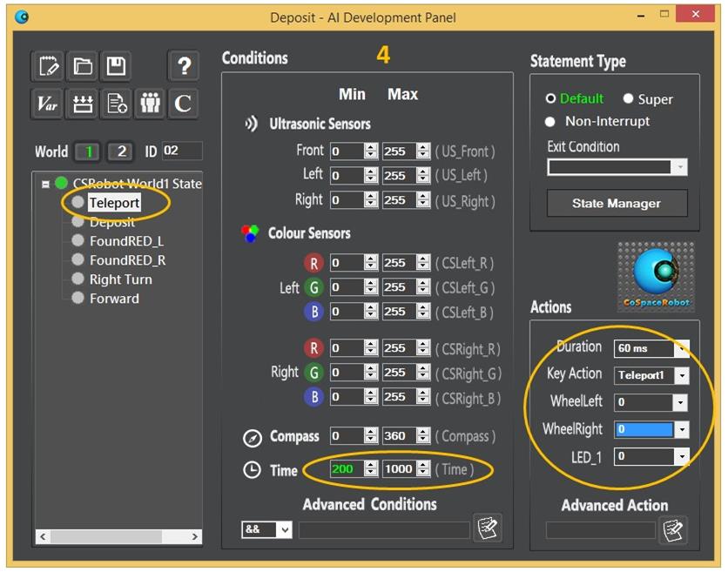Click the document upload icon
Image resolution: width=728 pixels, height=572 pixels.
tap(116, 104)
